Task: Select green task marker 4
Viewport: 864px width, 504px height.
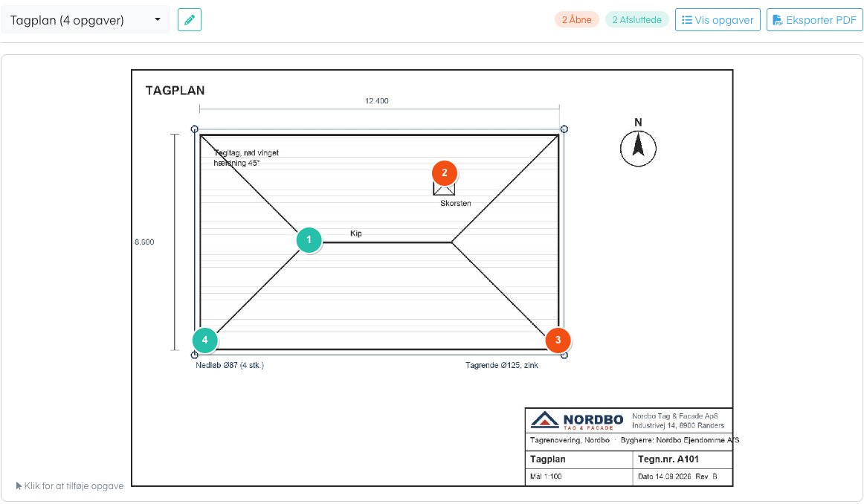Action: (x=205, y=340)
